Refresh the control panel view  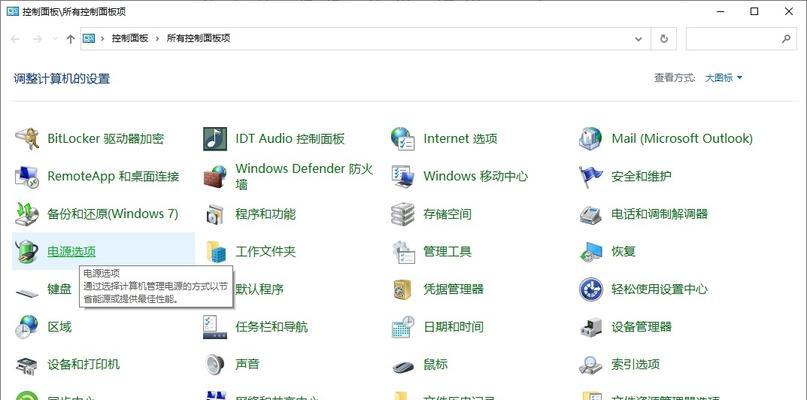click(x=664, y=39)
